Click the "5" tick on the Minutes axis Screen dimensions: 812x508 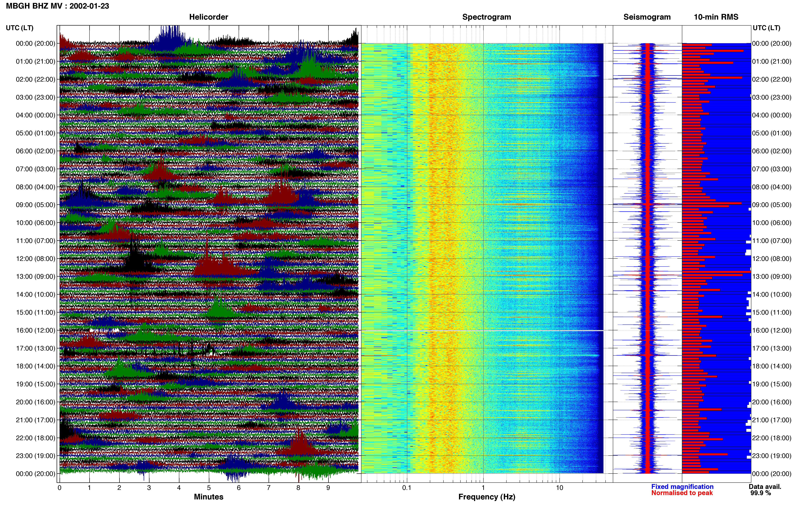point(209,488)
